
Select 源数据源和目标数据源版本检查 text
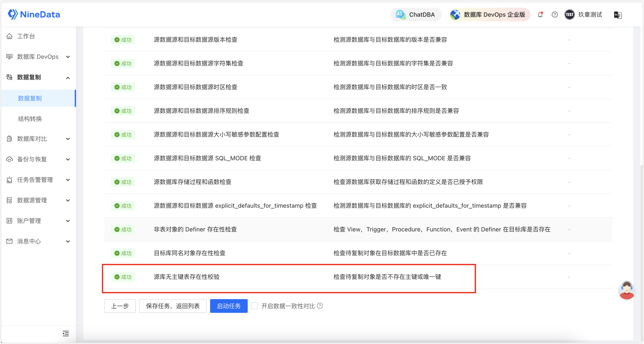(x=196, y=40)
